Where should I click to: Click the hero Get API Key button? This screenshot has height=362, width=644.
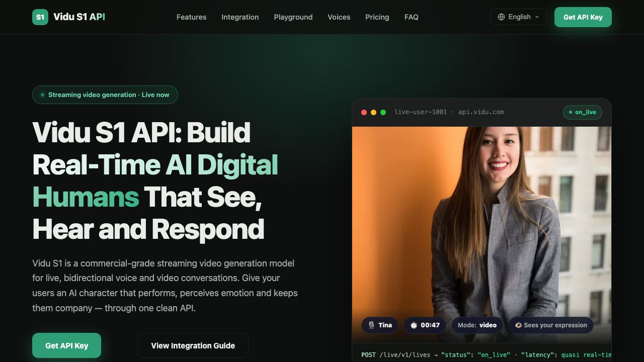pyautogui.click(x=67, y=345)
